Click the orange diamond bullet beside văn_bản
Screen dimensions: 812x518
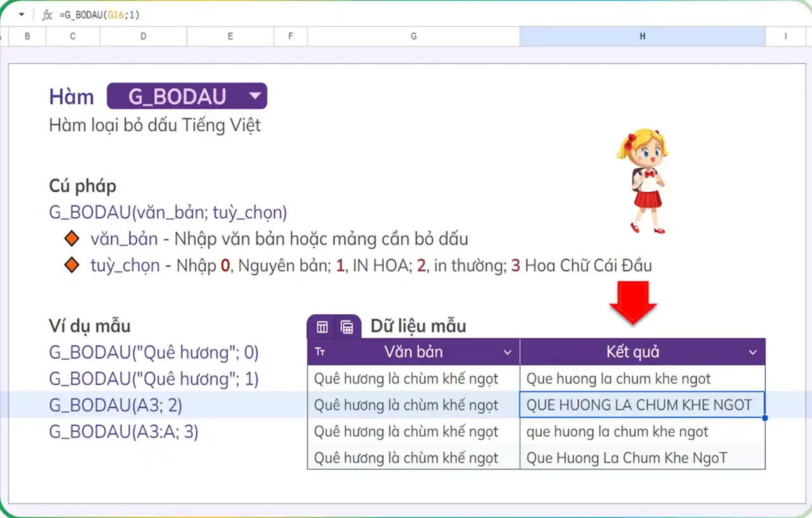[72, 239]
